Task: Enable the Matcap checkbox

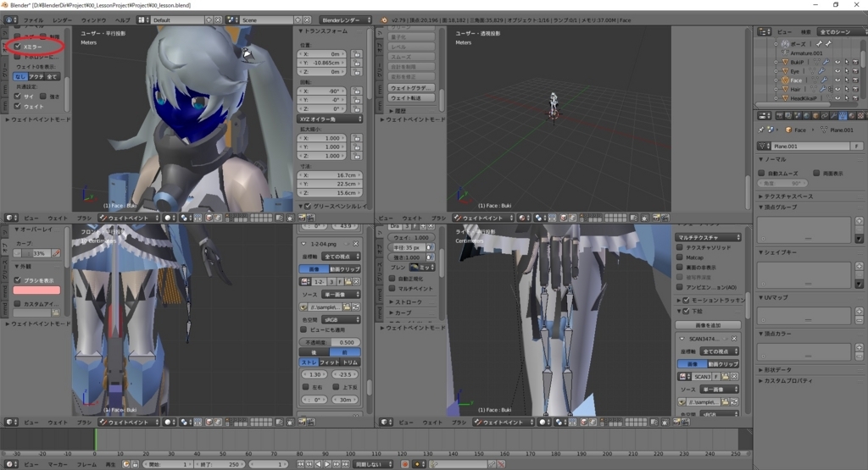Action: (x=680, y=257)
